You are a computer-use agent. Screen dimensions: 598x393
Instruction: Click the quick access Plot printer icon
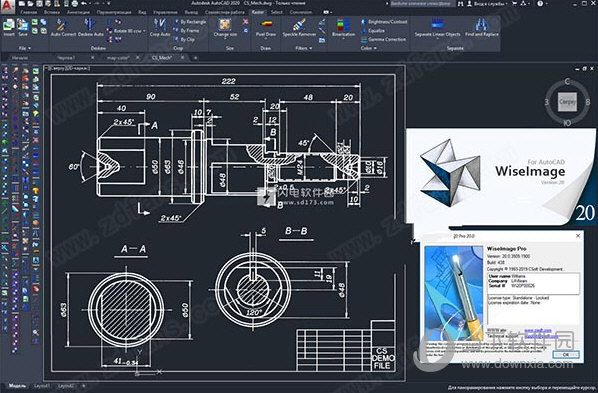point(75,4)
